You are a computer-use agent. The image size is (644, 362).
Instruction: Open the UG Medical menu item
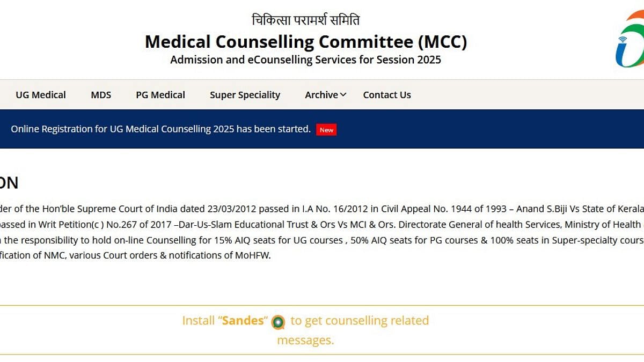pos(41,95)
